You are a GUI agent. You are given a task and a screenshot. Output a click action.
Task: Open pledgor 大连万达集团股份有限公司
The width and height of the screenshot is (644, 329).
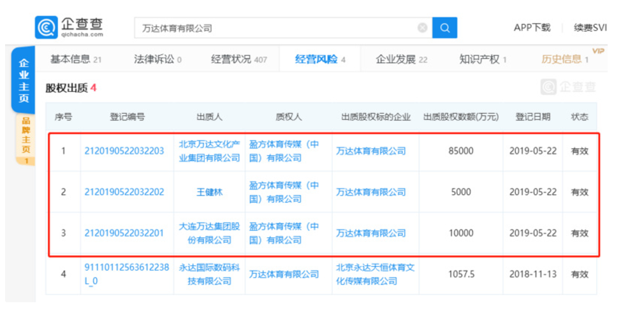click(x=210, y=233)
